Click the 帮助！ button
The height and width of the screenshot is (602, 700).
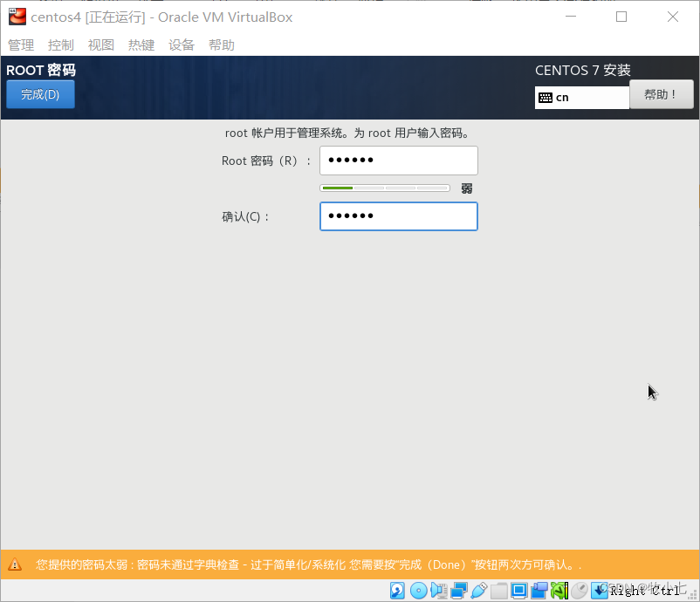coord(662,94)
